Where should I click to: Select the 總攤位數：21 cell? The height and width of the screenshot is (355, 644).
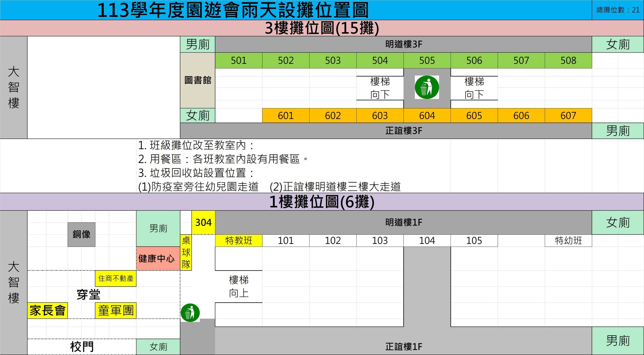618,10
